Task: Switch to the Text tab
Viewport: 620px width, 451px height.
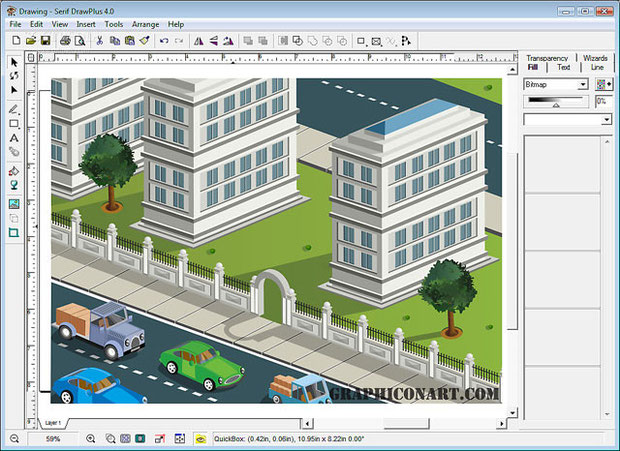Action: tap(563, 67)
